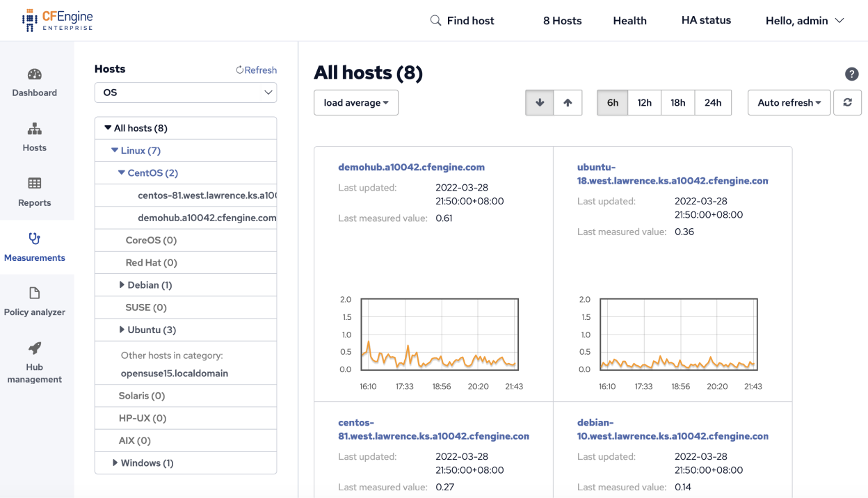This screenshot has width=868, height=498.
Task: Open the help question mark icon
Action: pyautogui.click(x=851, y=74)
